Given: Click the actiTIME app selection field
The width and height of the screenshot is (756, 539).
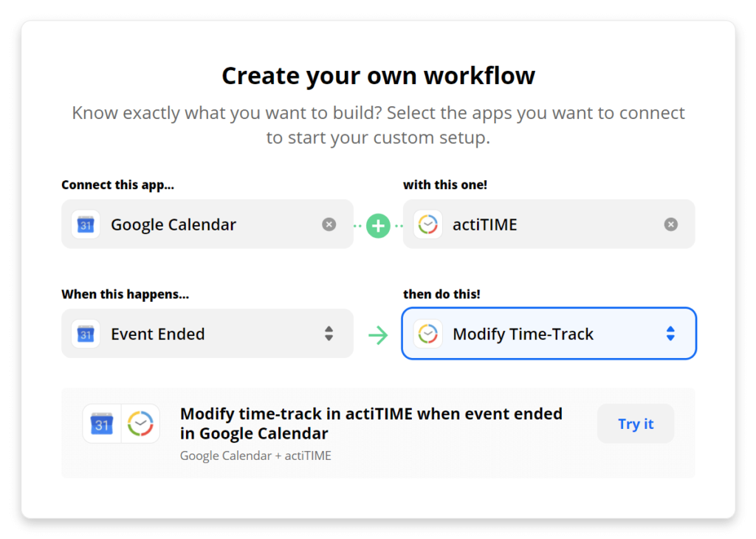Looking at the screenshot, I should (549, 224).
